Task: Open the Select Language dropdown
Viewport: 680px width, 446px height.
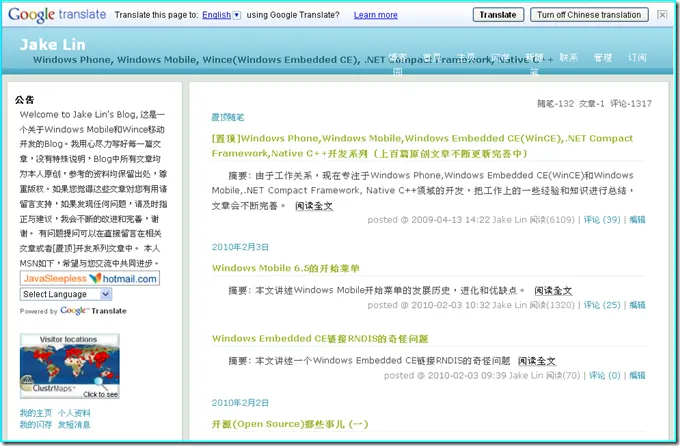Action: tap(66, 294)
